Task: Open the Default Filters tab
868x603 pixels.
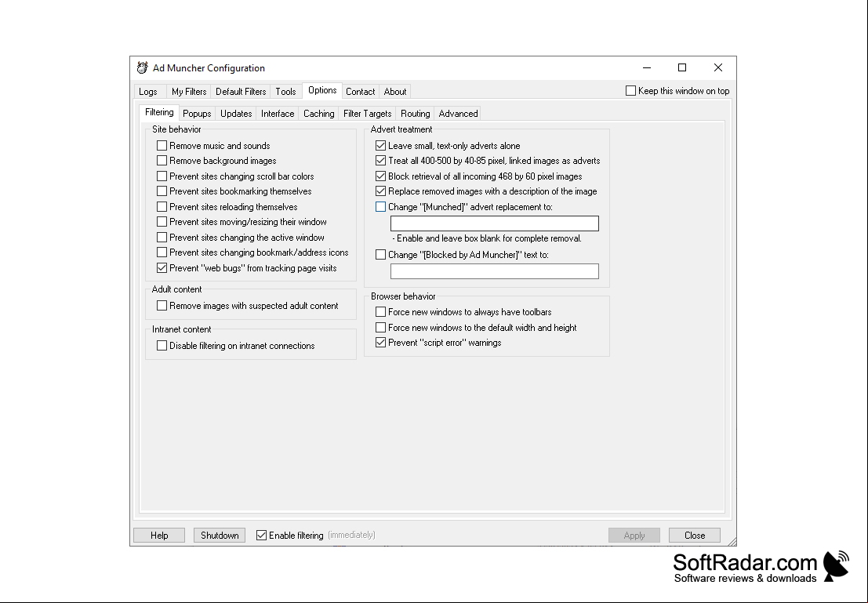Action: pos(241,92)
